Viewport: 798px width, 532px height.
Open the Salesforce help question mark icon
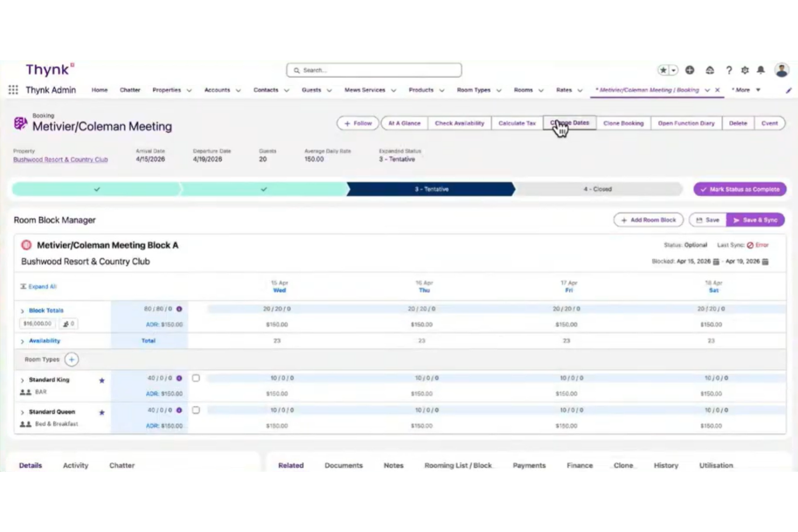(x=728, y=70)
